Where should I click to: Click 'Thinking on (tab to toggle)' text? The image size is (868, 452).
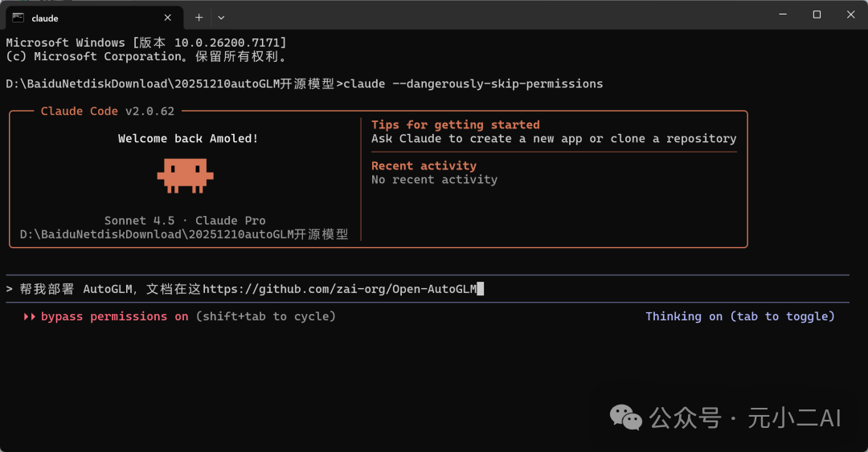[740, 316]
